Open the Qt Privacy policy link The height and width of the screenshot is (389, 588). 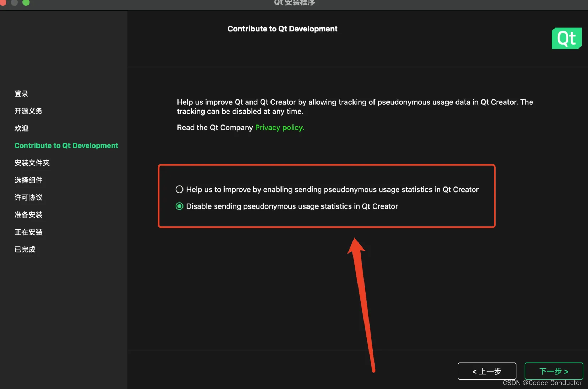279,127
